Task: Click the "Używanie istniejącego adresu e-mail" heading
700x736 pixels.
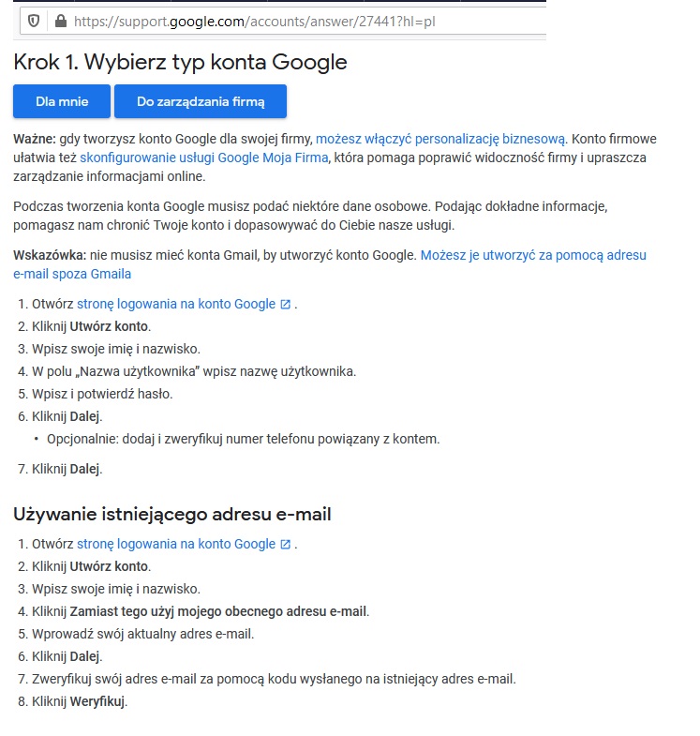Action: [172, 514]
